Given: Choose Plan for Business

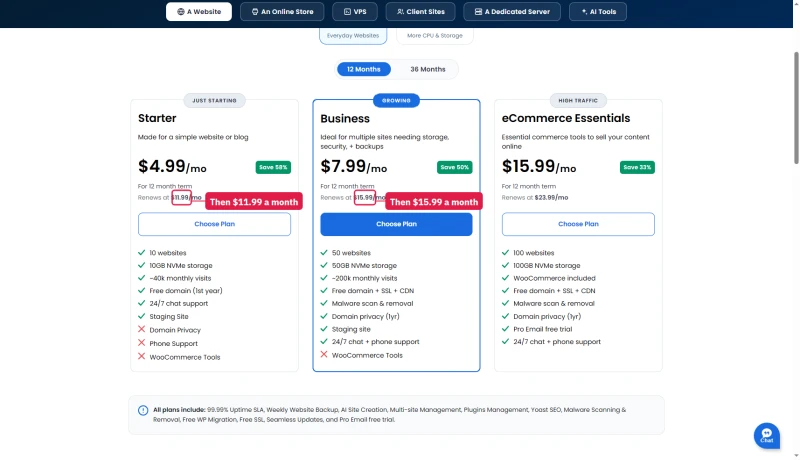Looking at the screenshot, I should (x=396, y=224).
